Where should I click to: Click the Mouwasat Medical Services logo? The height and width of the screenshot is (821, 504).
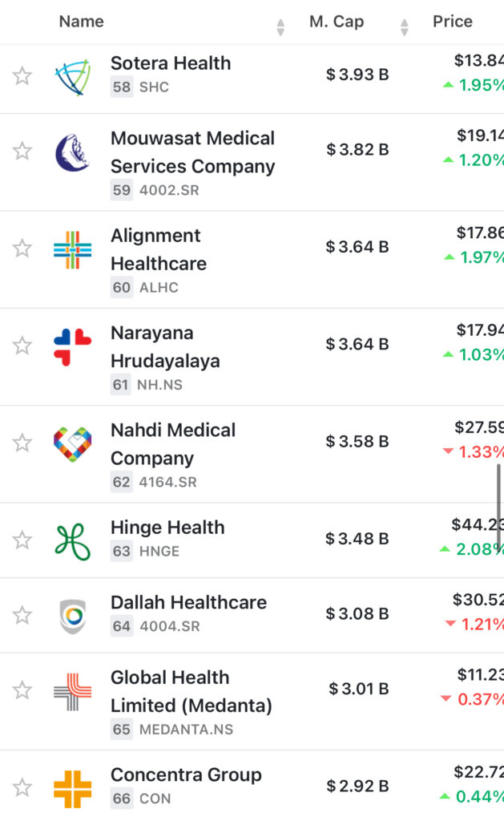point(73,152)
